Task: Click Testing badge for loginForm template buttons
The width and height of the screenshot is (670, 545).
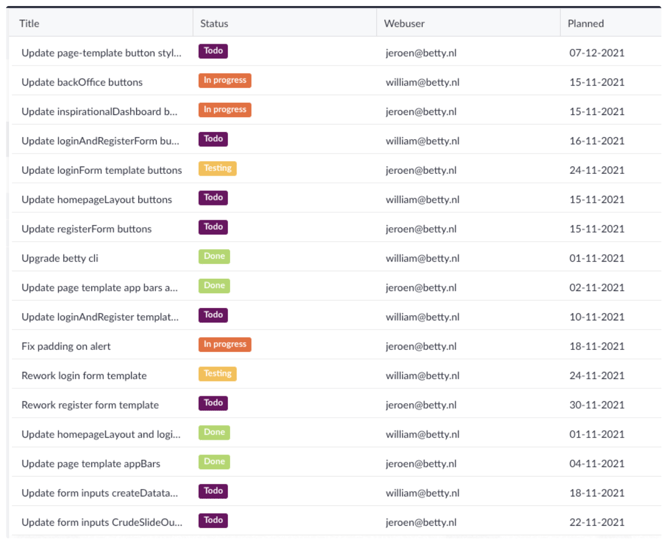Action: click(x=217, y=168)
